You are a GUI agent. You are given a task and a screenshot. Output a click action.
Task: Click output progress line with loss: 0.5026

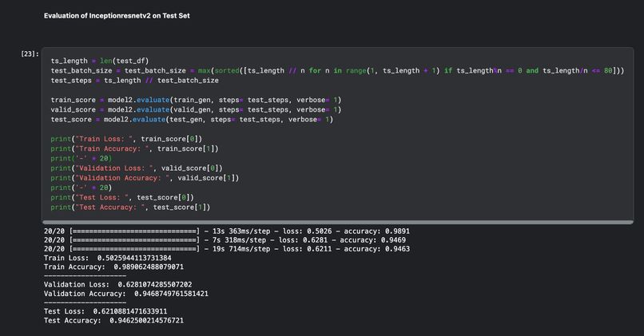[227, 231]
